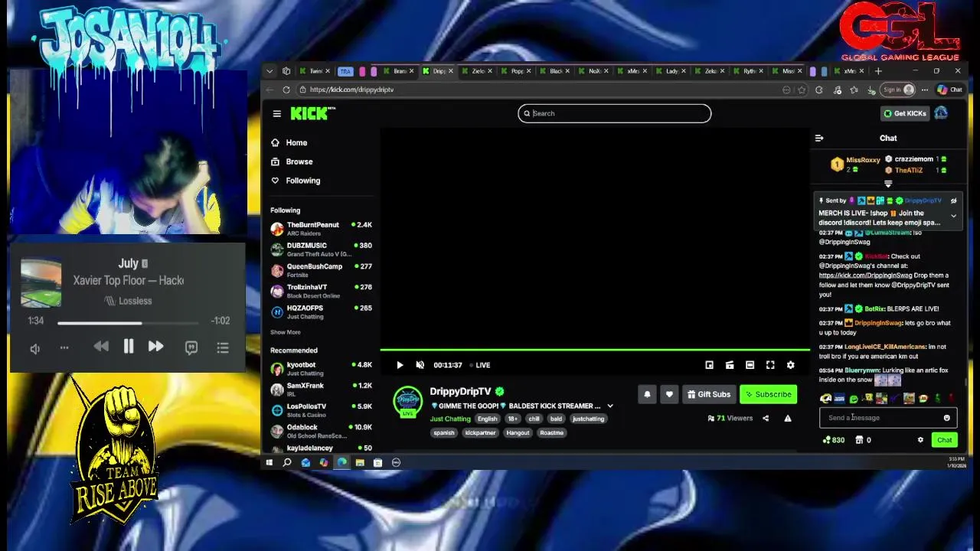The width and height of the screenshot is (980, 551).
Task: Click the music player volume icon
Action: coord(34,348)
